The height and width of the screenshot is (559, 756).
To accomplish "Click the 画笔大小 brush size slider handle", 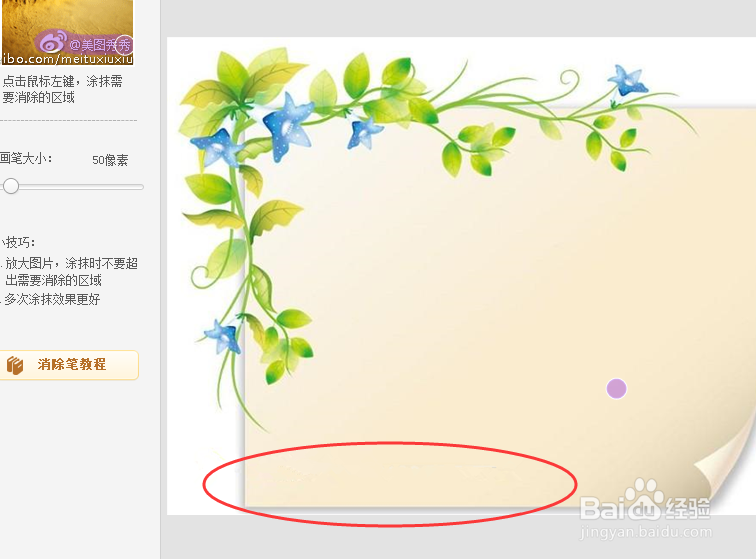I will [x=11, y=186].
